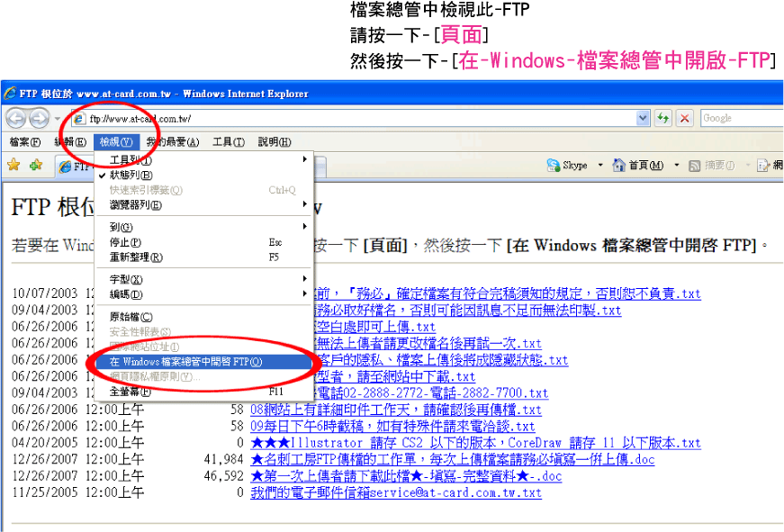Open the 檔案(F) menu

pyautogui.click(x=25, y=142)
